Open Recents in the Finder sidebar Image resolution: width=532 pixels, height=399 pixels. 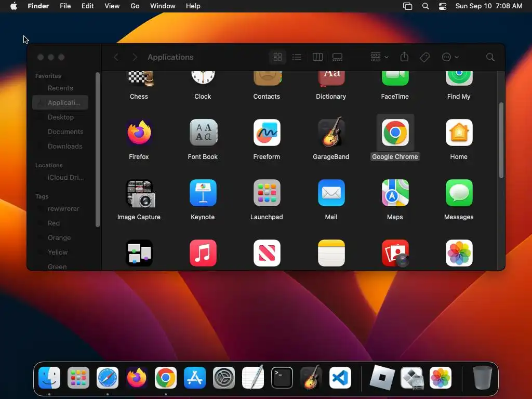[60, 88]
